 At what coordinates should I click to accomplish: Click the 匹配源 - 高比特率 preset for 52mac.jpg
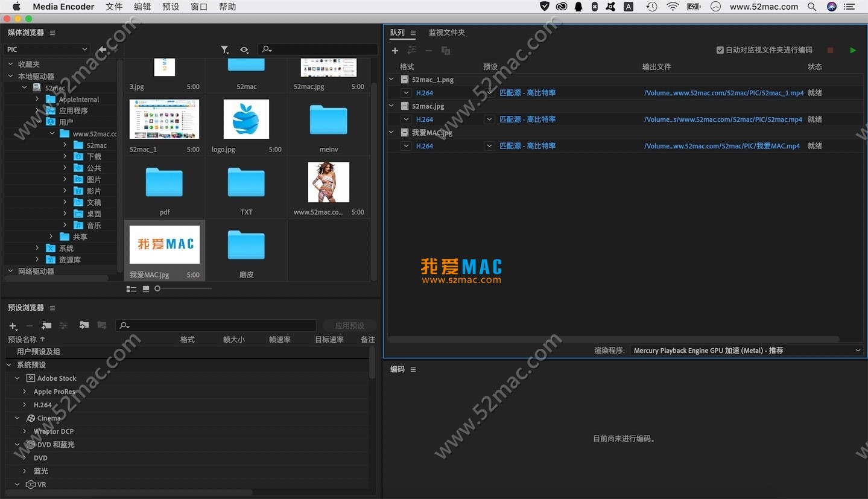(528, 119)
